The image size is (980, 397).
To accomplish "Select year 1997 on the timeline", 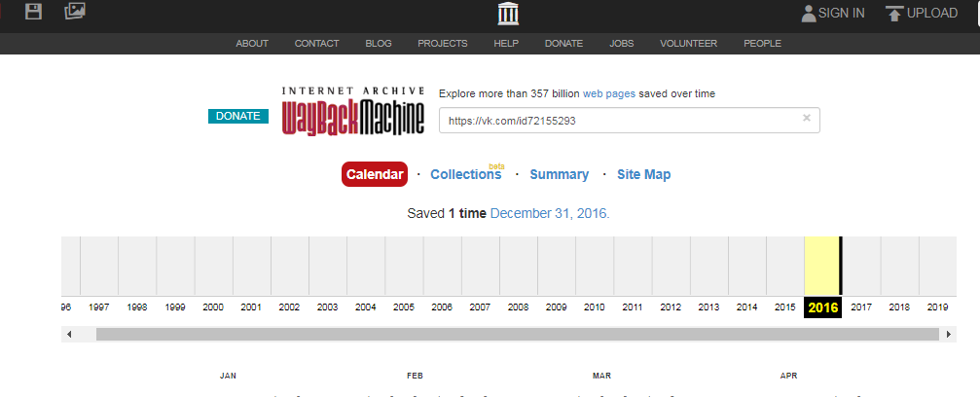I will [x=99, y=307].
